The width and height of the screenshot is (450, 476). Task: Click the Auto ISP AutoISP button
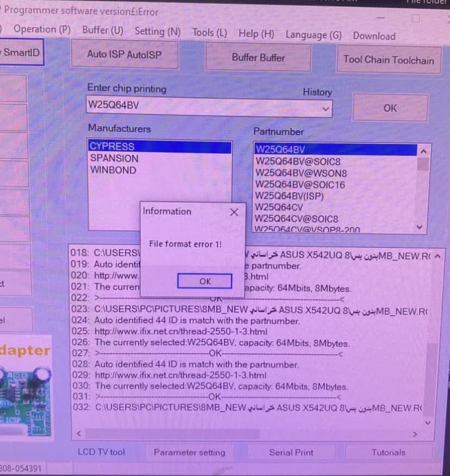pos(124,55)
